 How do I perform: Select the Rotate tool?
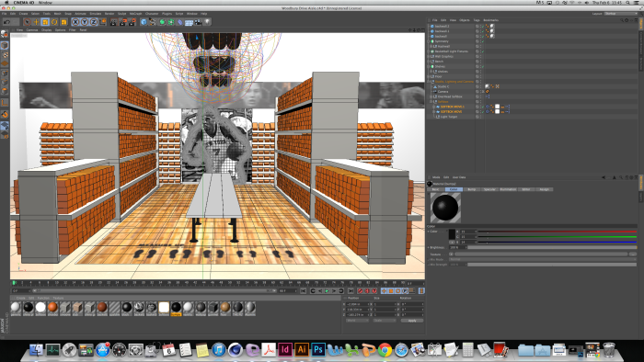coord(54,22)
